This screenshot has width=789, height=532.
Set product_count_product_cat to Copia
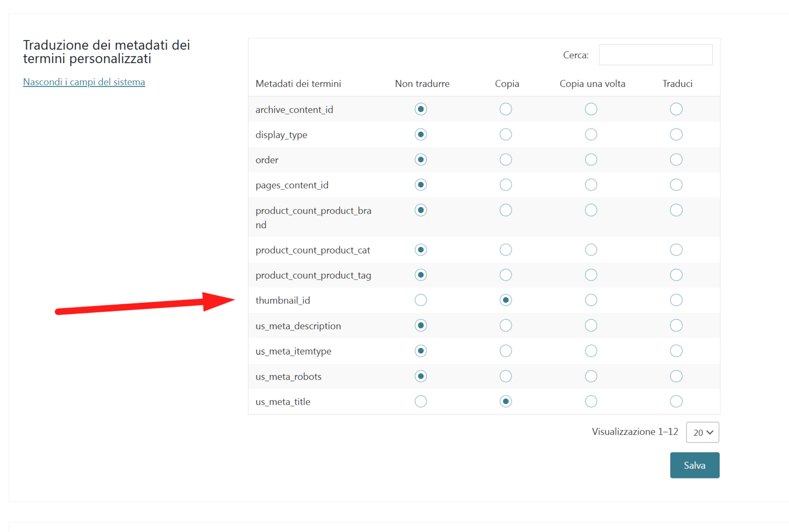click(x=506, y=250)
